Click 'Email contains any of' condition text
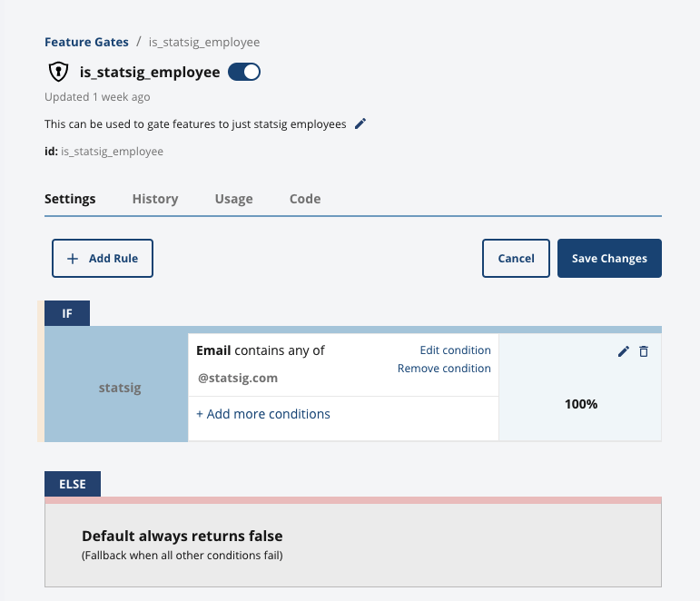The image size is (700, 601). pos(261,350)
